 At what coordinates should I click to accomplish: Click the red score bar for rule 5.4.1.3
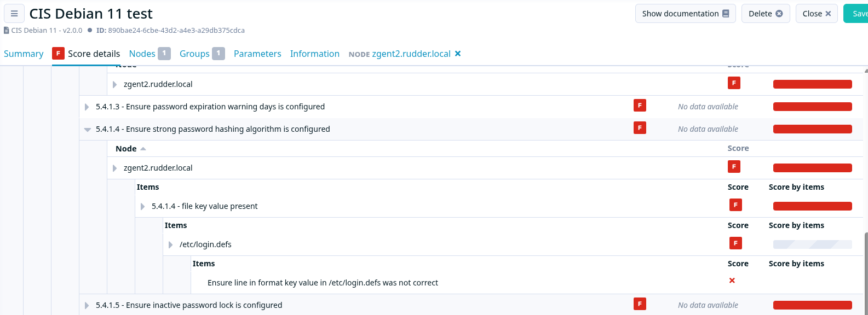[x=813, y=107]
